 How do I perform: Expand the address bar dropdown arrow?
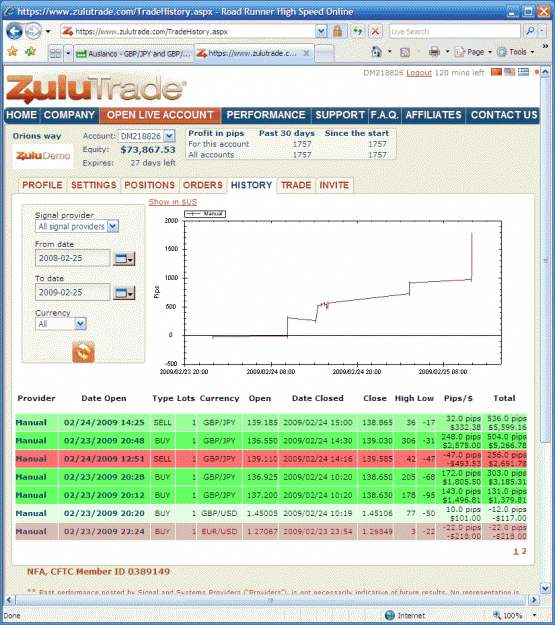[x=321, y=31]
